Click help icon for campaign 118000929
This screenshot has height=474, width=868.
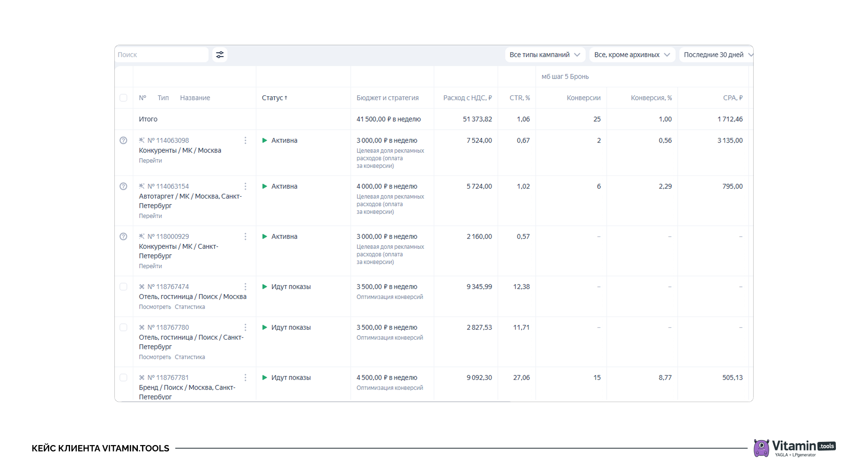tap(123, 237)
